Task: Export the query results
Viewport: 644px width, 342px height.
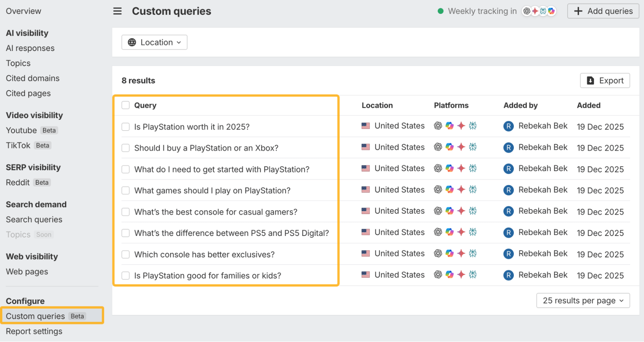Action: pos(605,81)
